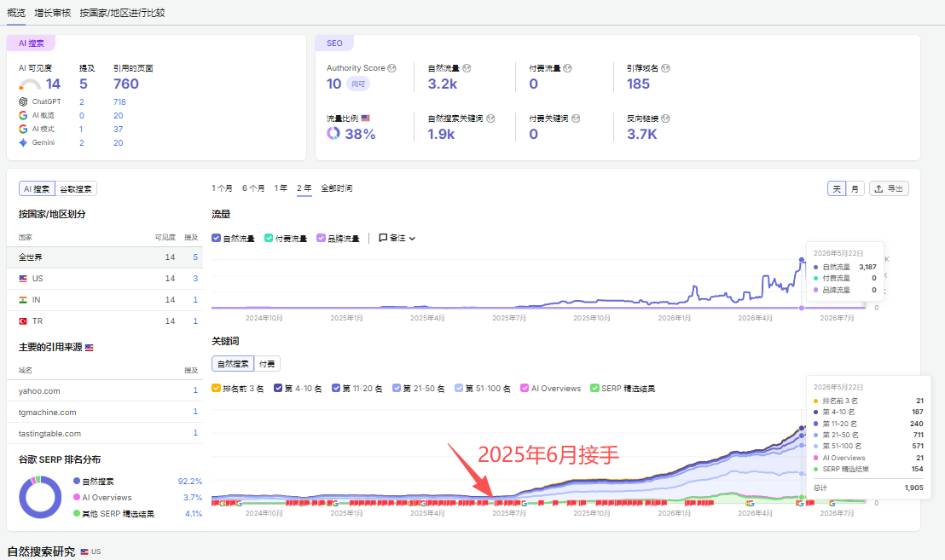
Task: Open the yahoo.com citation source
Action: point(39,390)
